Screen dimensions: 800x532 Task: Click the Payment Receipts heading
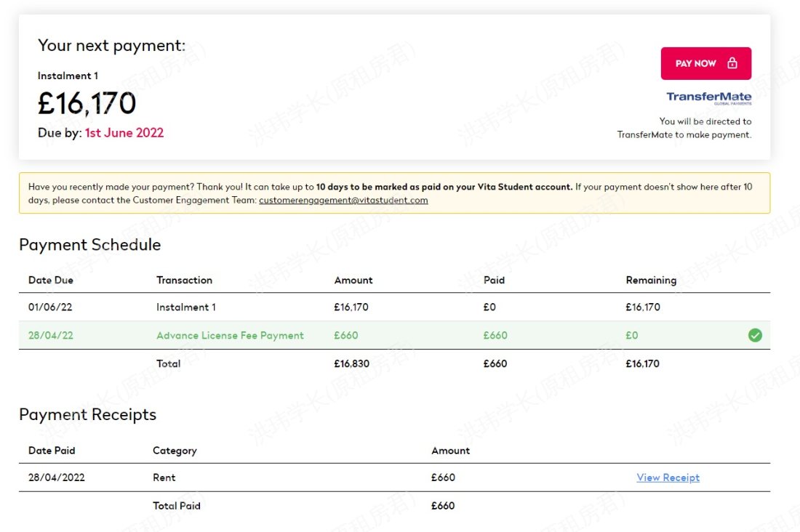(x=88, y=415)
